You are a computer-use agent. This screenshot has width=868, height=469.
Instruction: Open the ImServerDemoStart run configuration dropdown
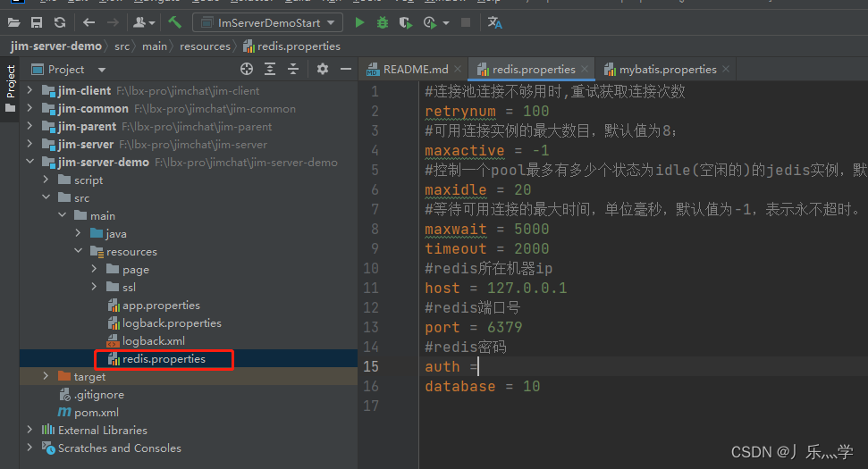tap(267, 22)
